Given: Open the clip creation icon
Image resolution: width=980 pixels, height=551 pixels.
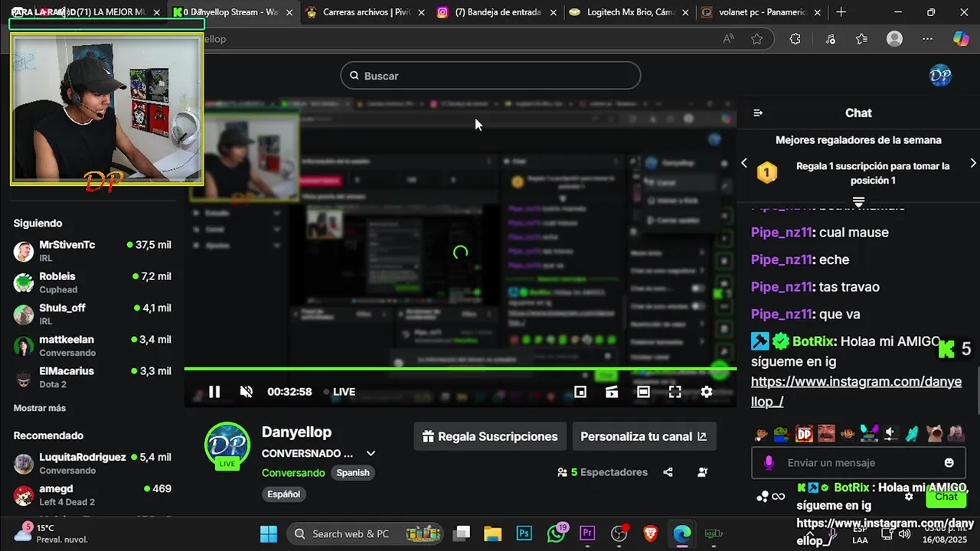Looking at the screenshot, I should pyautogui.click(x=612, y=392).
